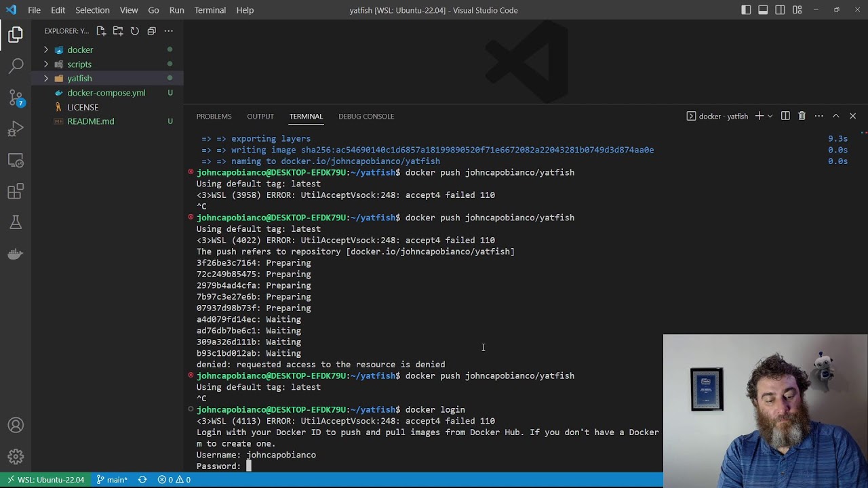Select the Terminal tab
This screenshot has width=868, height=488.
pos(306,116)
